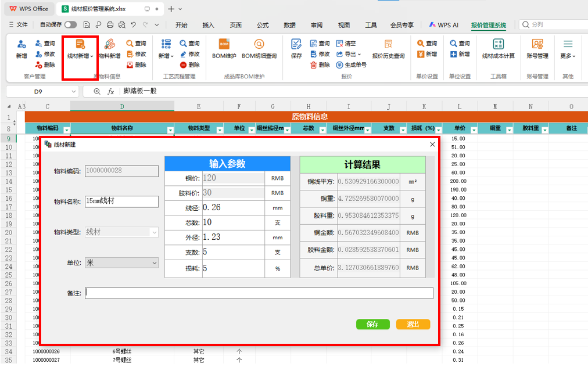
Task: Open the 单价 column filter dropdown
Action: pyautogui.click(x=474, y=130)
